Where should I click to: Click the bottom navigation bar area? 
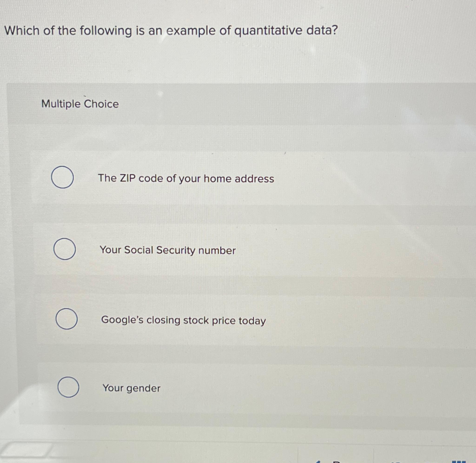[238, 457]
